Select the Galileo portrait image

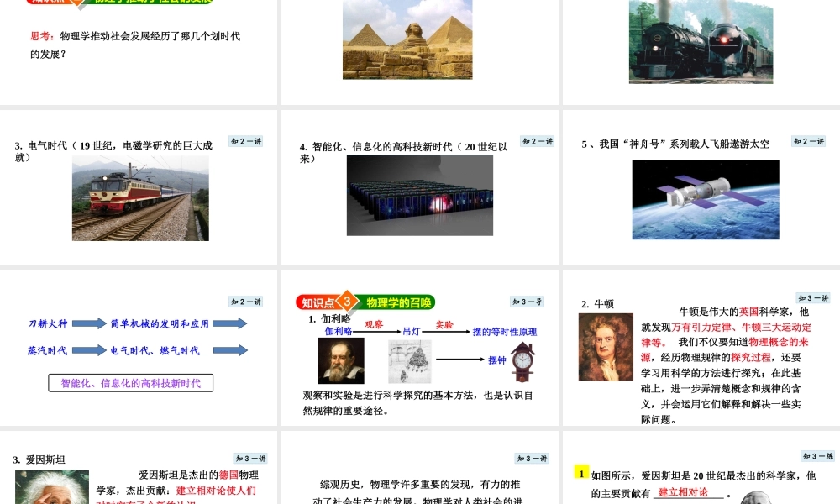341,361
